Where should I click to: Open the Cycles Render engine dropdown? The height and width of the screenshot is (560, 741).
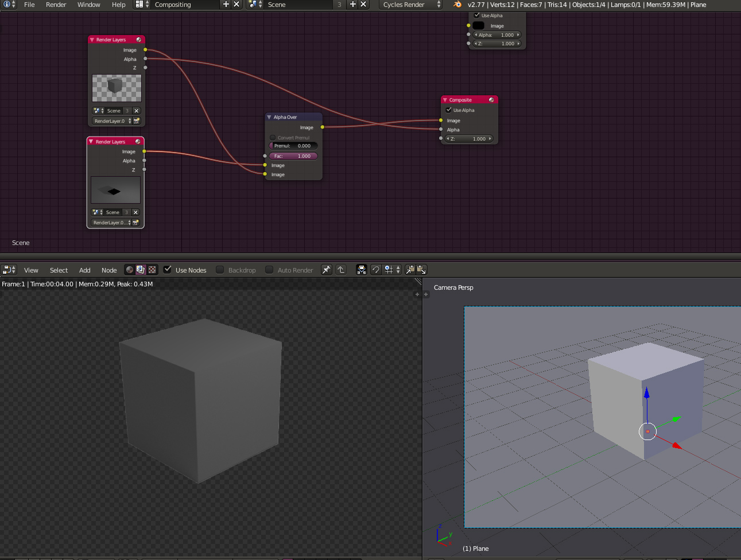(411, 4)
